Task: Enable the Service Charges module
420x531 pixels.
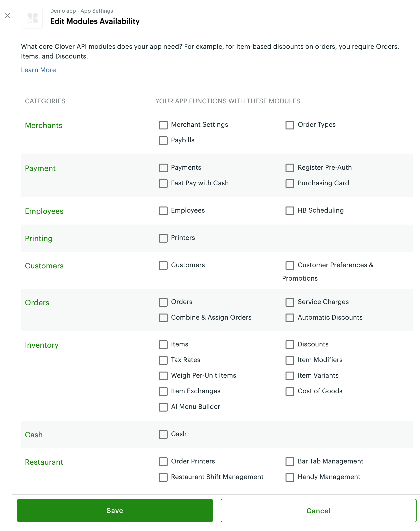Action: pos(289,302)
